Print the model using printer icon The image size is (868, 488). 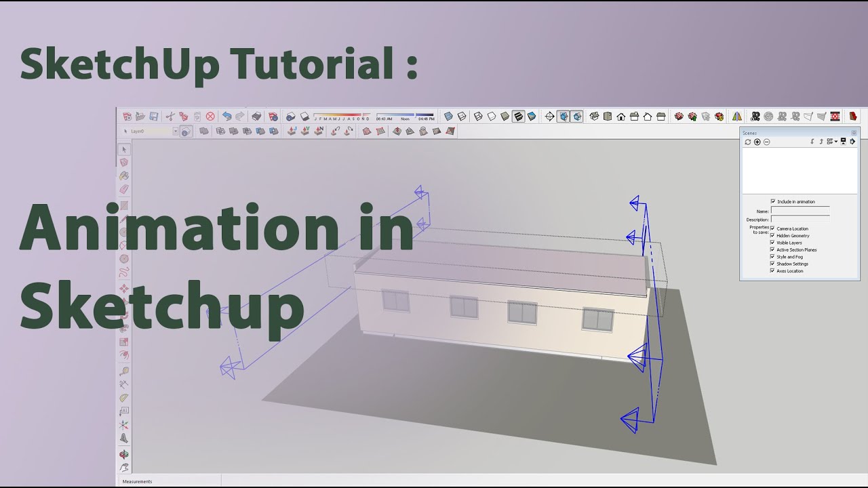pos(256,117)
